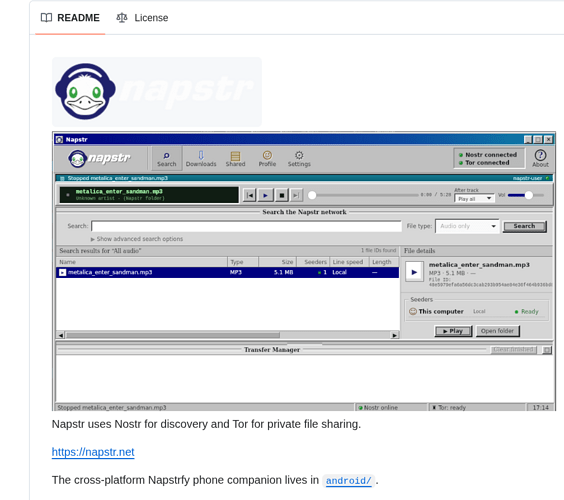Screen dimensions: 564x500
Task: Click the 'Tor: ready' status bar entry
Action: (x=477, y=408)
